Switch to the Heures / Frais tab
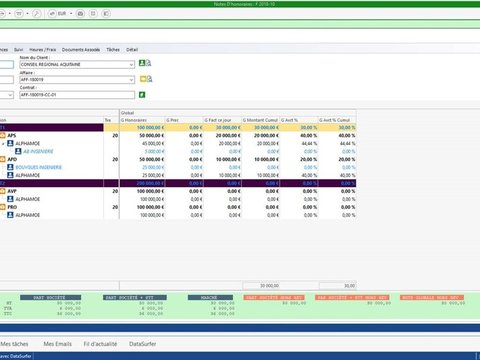 coord(43,50)
